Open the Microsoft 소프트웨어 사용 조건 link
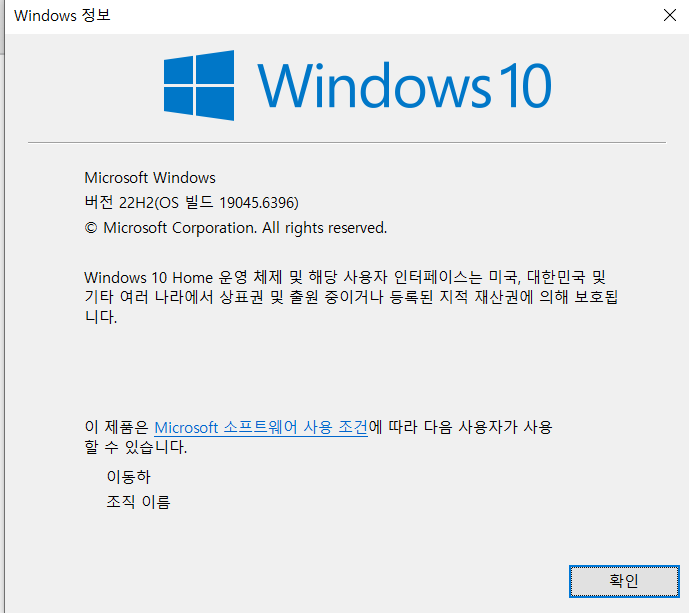Screen dimensions: 689x613 point(261,427)
